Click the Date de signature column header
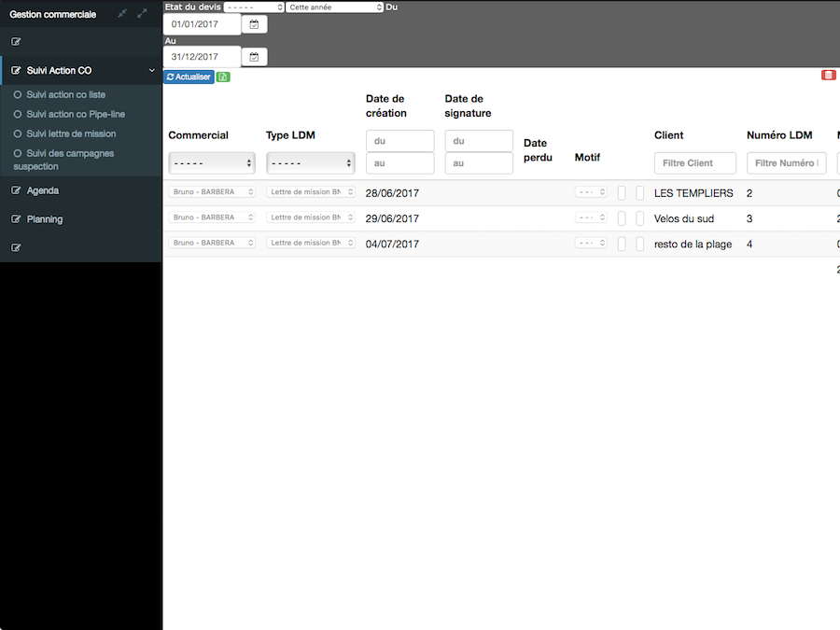The height and width of the screenshot is (630, 840). (x=468, y=106)
